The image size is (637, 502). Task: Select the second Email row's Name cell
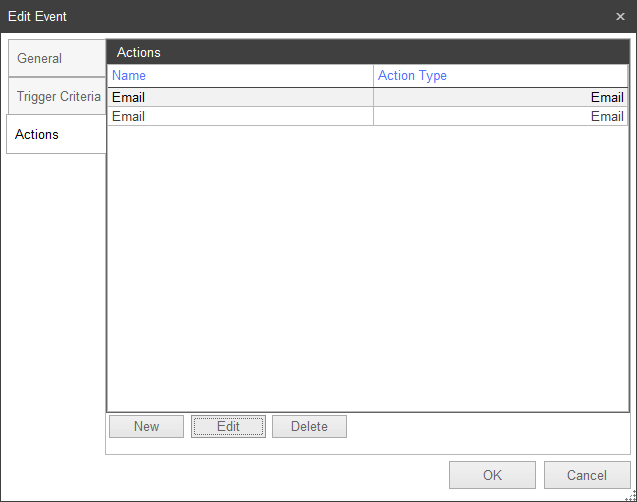click(x=129, y=117)
